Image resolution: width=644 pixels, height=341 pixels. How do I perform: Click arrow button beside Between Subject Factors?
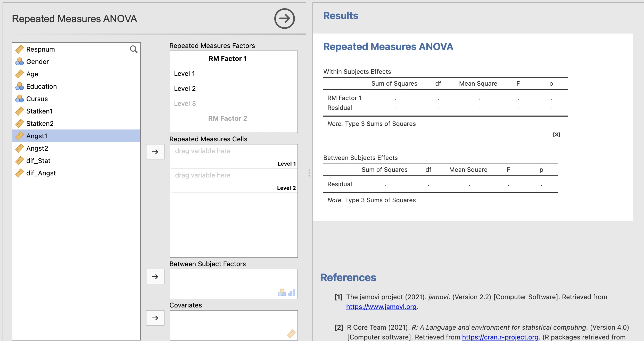(155, 277)
